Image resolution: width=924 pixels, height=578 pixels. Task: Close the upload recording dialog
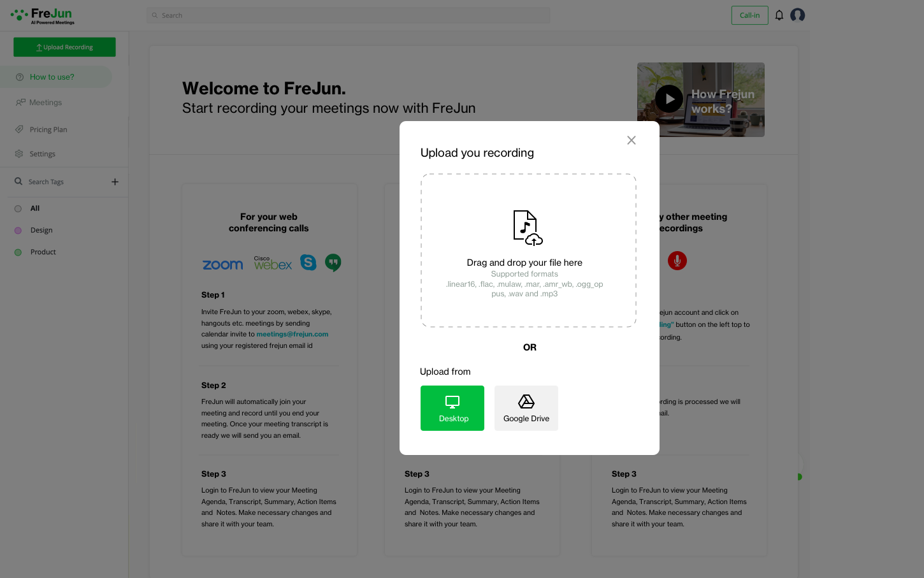pyautogui.click(x=631, y=140)
